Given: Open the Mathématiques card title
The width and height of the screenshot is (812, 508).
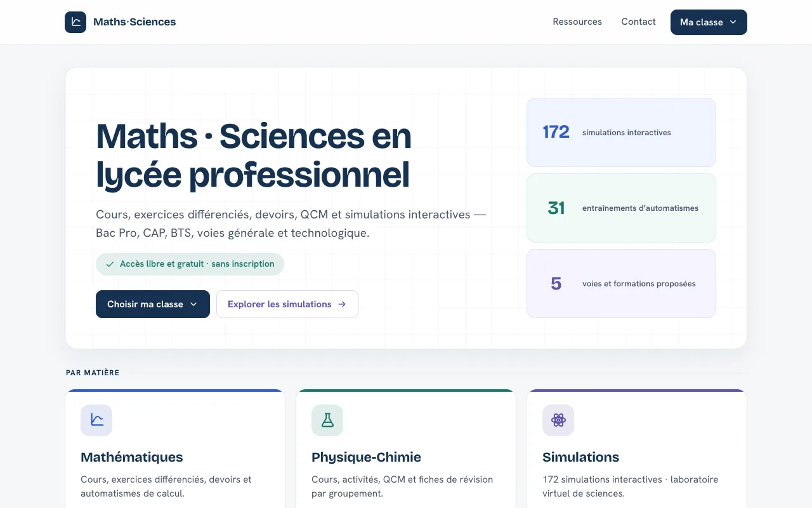Looking at the screenshot, I should click(x=132, y=457).
